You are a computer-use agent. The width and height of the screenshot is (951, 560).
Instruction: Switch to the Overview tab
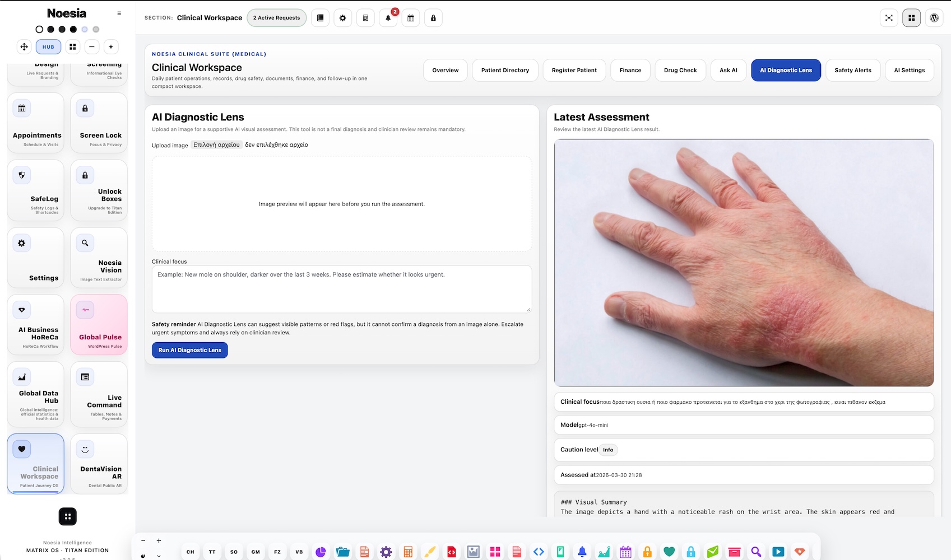tap(446, 71)
